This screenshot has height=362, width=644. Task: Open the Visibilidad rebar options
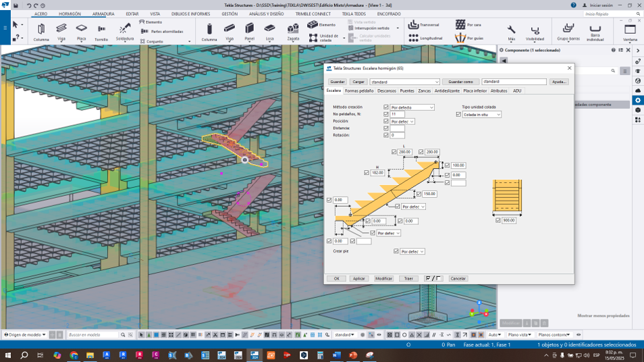[x=535, y=30]
